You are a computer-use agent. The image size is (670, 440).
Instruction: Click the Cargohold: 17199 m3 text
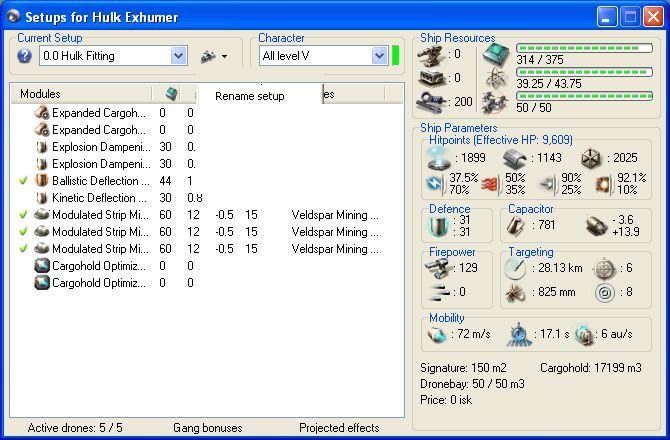point(591,368)
